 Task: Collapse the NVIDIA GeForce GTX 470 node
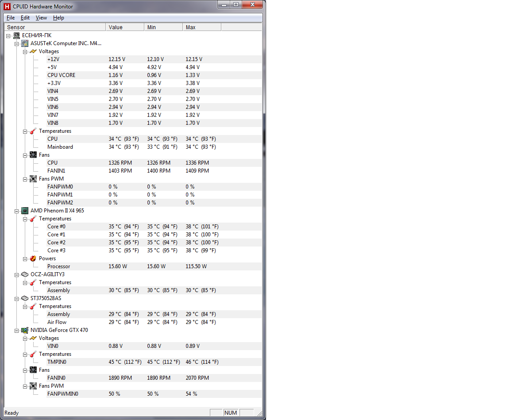click(16, 331)
